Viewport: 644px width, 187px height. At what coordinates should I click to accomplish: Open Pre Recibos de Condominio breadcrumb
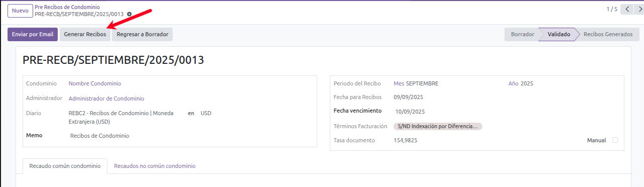pos(67,7)
